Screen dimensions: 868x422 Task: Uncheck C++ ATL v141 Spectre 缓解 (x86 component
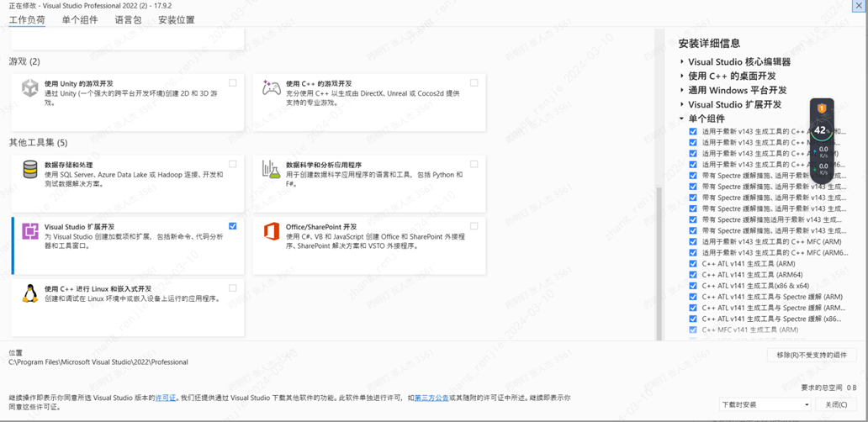pos(693,319)
